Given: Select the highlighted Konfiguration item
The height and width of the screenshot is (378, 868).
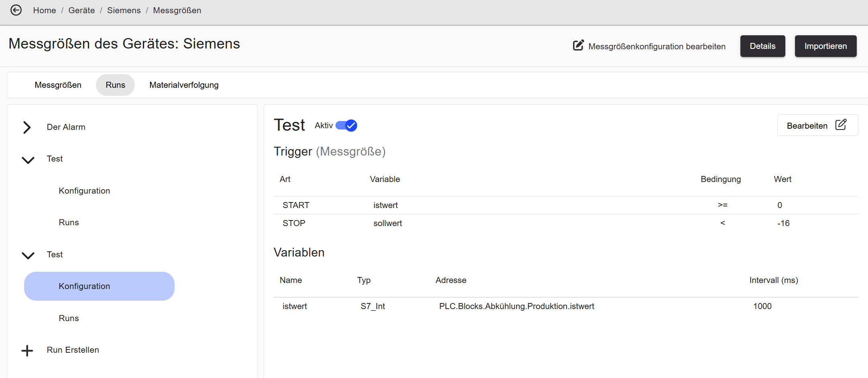Looking at the screenshot, I should [99, 286].
